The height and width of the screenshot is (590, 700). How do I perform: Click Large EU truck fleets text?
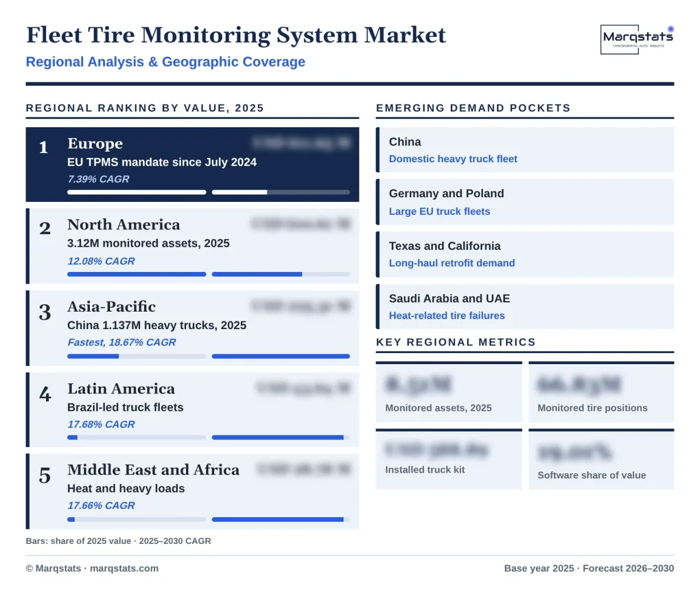point(440,211)
